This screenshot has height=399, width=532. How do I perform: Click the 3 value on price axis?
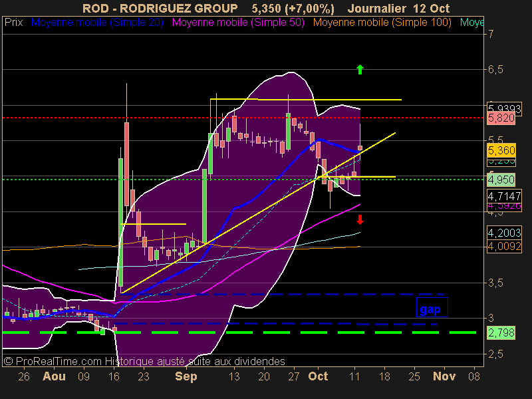click(491, 319)
